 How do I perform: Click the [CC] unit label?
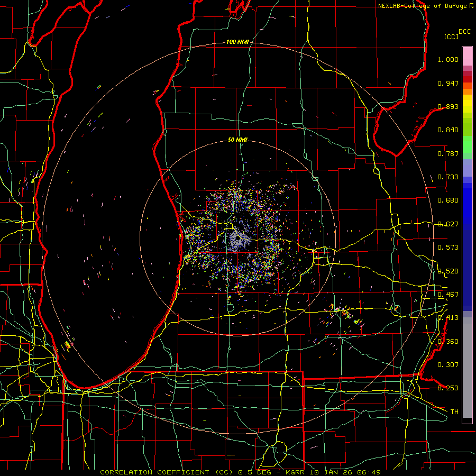coord(452,36)
